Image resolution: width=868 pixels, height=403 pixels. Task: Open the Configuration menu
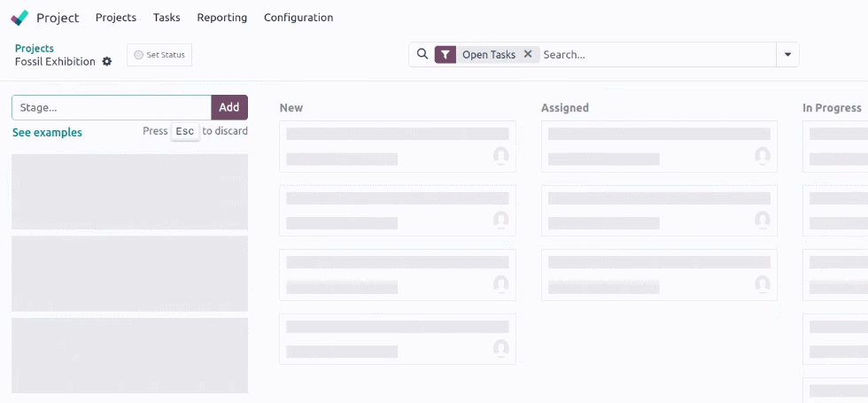click(298, 18)
